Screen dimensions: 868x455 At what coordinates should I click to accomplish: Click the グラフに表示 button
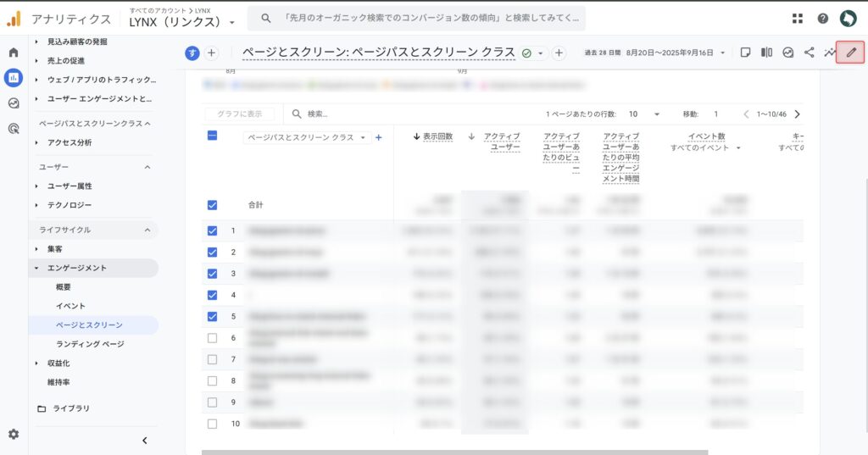240,114
